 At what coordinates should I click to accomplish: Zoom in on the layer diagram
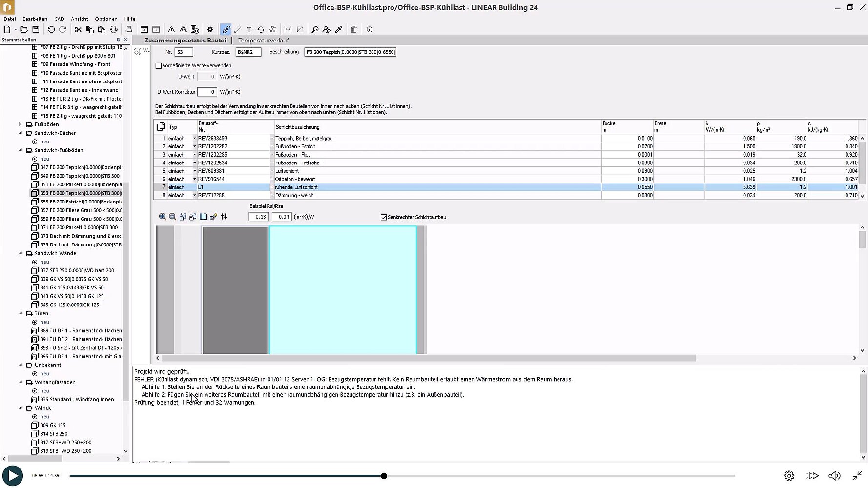(x=163, y=217)
